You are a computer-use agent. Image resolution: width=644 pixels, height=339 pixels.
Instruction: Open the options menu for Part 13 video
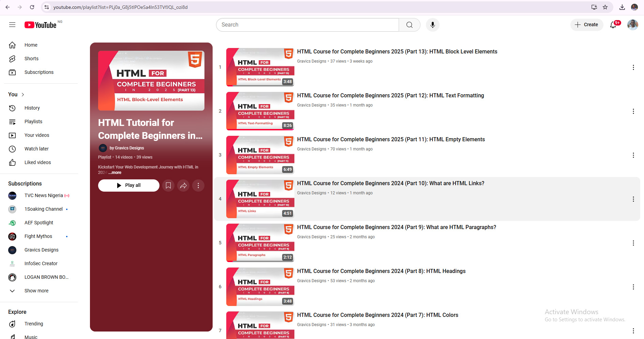click(x=633, y=67)
